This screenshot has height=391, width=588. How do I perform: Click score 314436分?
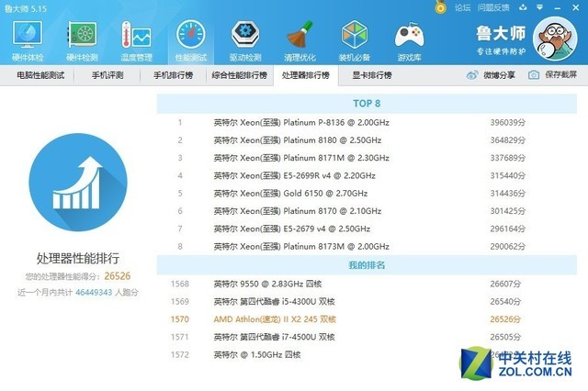pyautogui.click(x=508, y=194)
